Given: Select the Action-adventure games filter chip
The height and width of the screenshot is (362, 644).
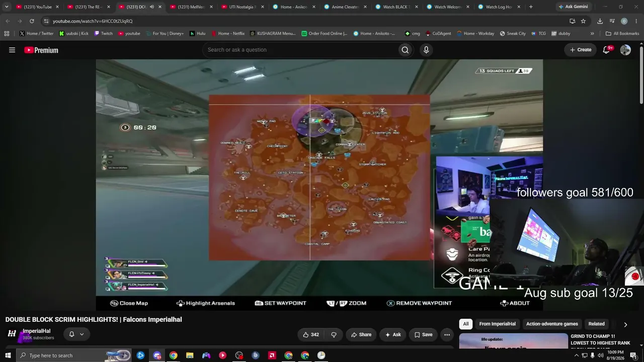Looking at the screenshot, I should 552,324.
